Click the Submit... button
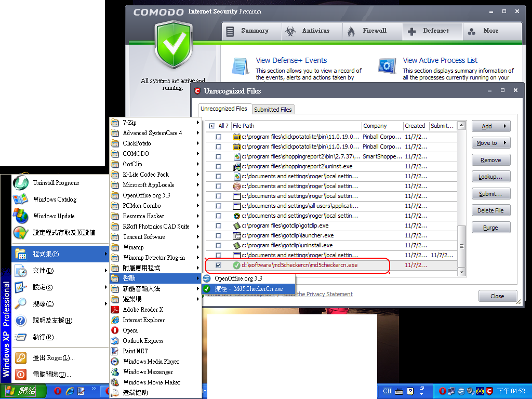This screenshot has height=399, width=532. pyautogui.click(x=491, y=194)
